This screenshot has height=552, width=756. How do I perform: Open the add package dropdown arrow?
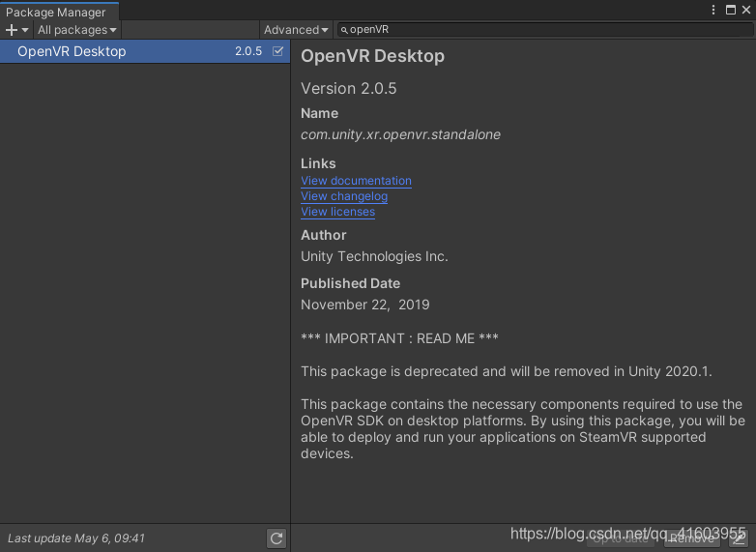coord(25,30)
